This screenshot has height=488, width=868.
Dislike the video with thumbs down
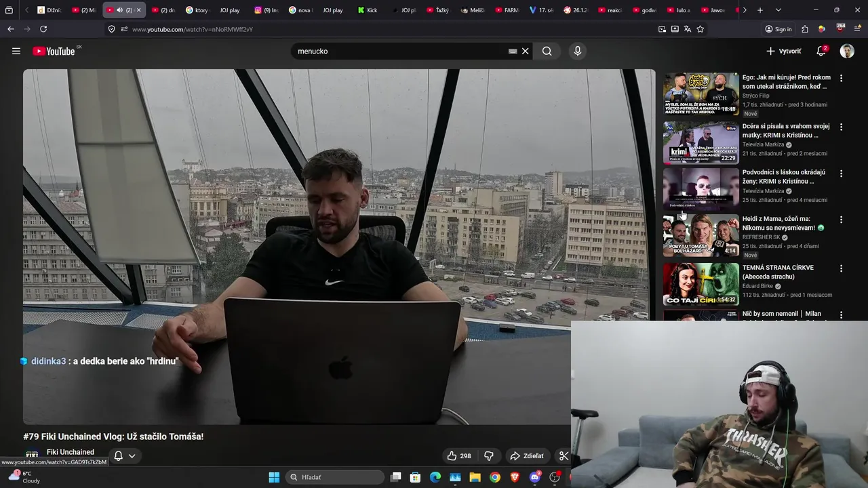coord(488,456)
